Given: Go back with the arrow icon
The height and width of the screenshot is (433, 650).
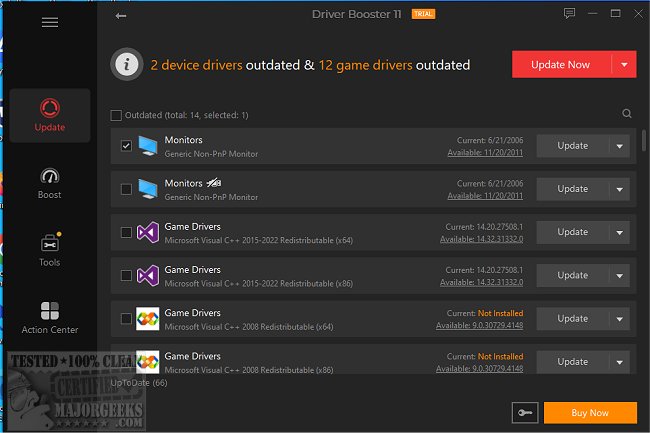Looking at the screenshot, I should pos(121,16).
